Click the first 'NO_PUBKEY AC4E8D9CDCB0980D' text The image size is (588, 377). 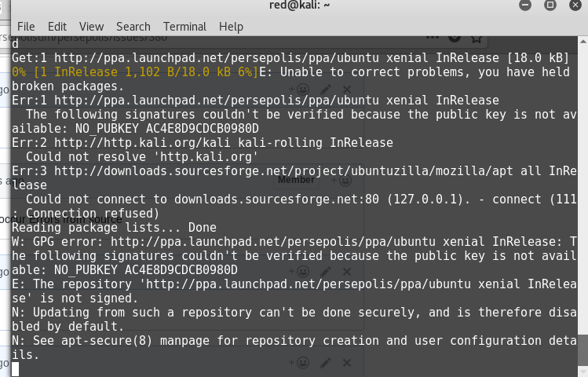(167, 129)
